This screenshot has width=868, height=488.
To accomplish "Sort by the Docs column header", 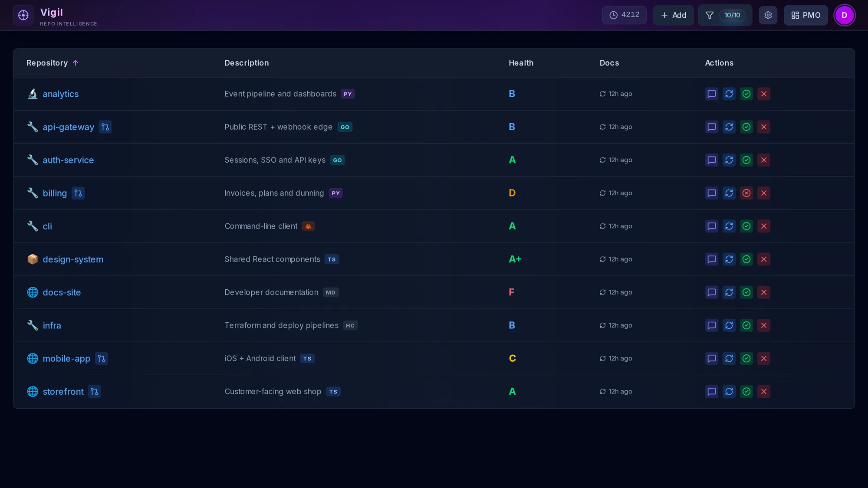I will [609, 63].
